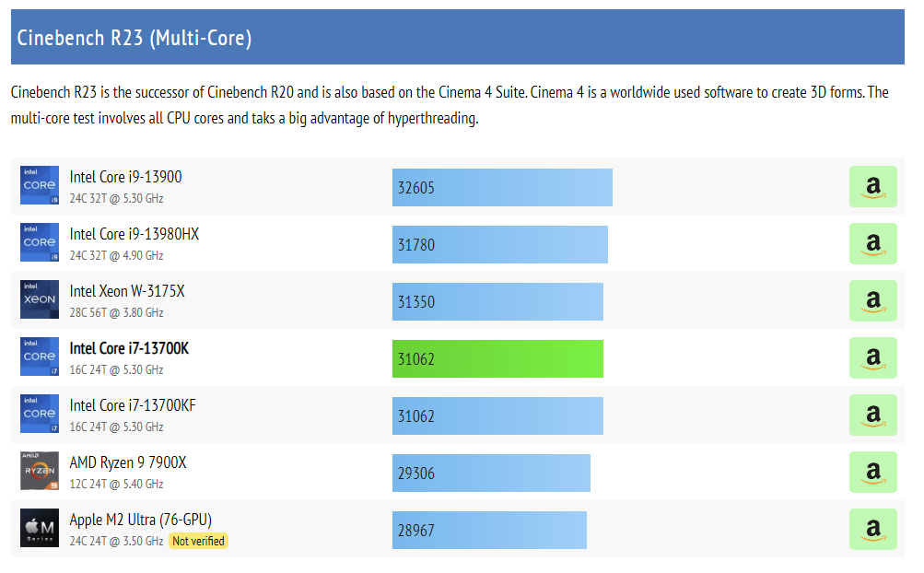Image resolution: width=924 pixels, height=573 pixels.
Task: Open Amazon link for Intel Core i9-13980HX
Action: click(872, 244)
